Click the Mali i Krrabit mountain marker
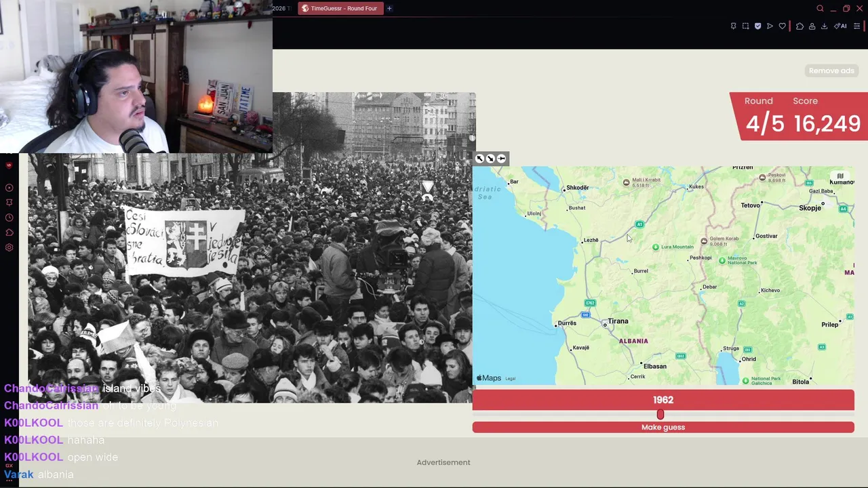 pyautogui.click(x=626, y=182)
